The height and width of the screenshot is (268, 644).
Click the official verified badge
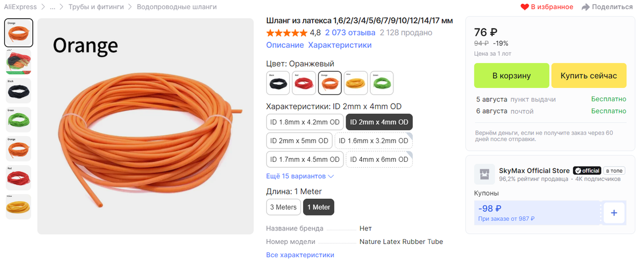coord(587,170)
